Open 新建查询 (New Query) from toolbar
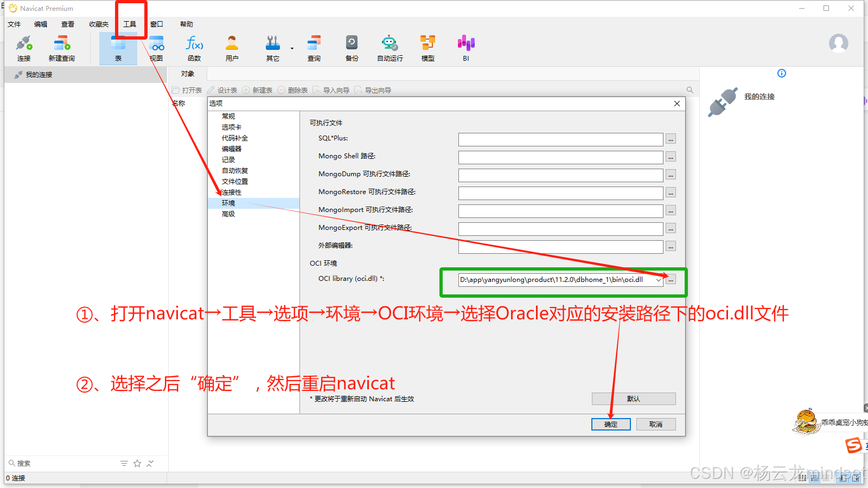 61,48
